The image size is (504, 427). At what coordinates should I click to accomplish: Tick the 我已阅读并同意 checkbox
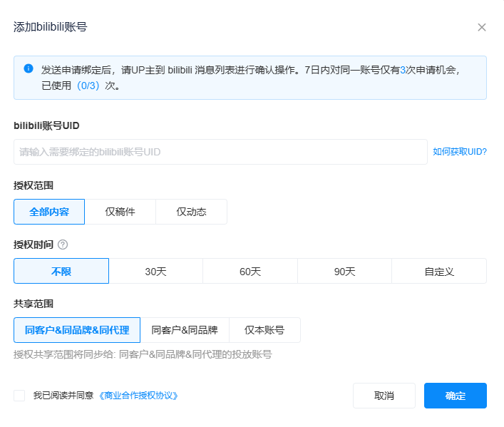[x=19, y=396]
